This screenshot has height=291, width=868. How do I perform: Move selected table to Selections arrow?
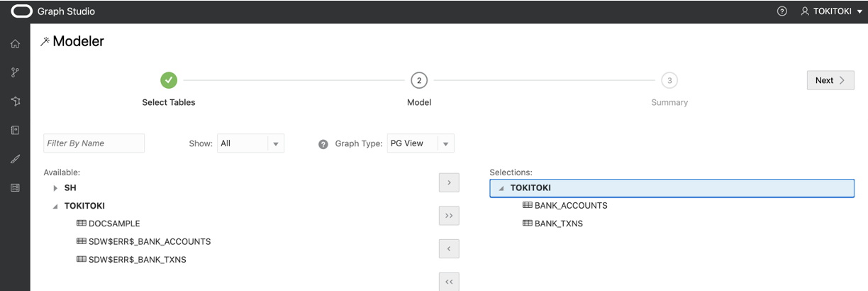click(449, 182)
